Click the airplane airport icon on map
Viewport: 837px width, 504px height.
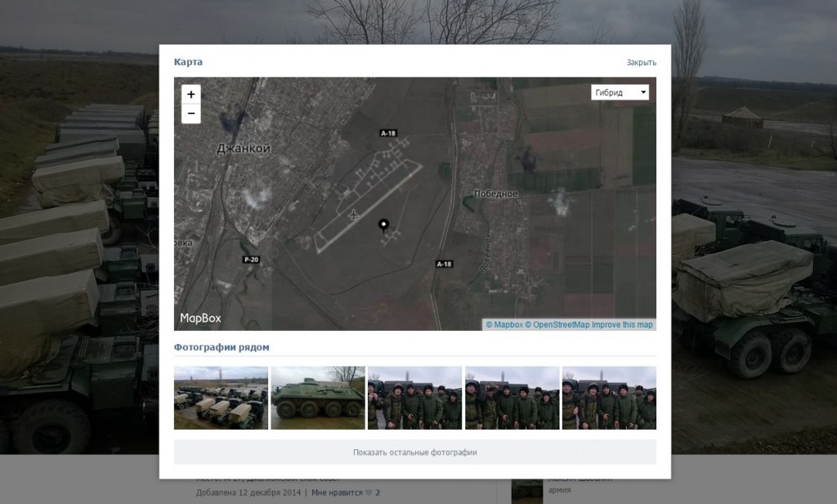[x=353, y=215]
